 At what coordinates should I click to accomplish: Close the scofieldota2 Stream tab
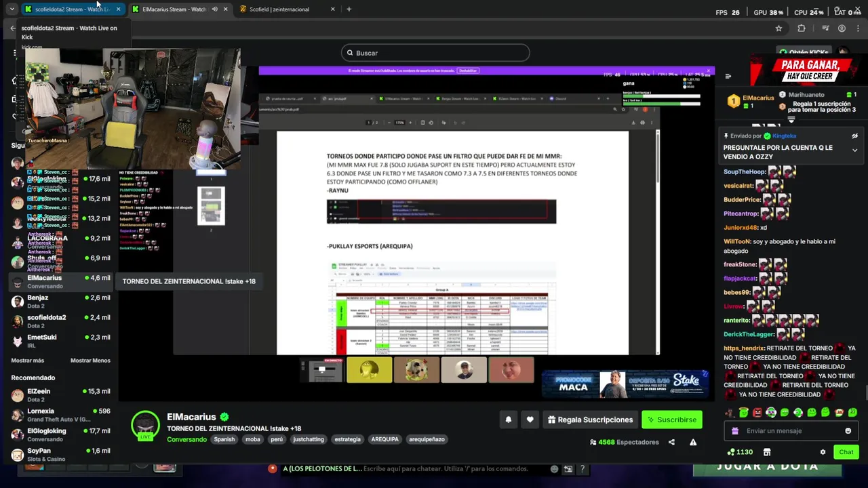tap(119, 9)
